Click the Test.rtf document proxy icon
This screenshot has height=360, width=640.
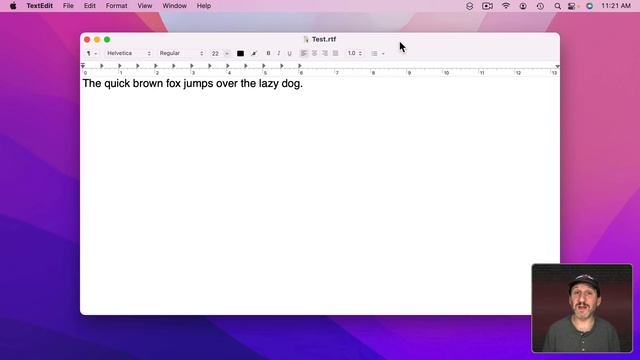click(306, 39)
